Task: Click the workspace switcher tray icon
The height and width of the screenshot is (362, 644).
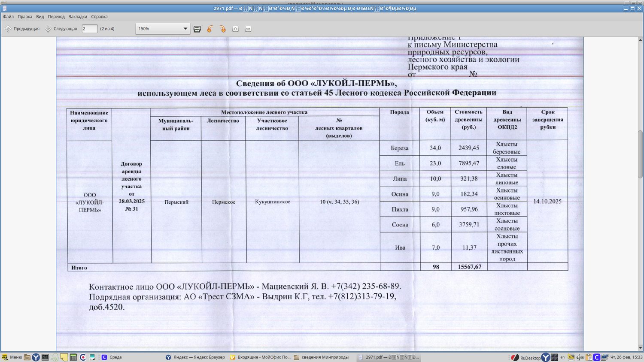Action: tap(554, 357)
